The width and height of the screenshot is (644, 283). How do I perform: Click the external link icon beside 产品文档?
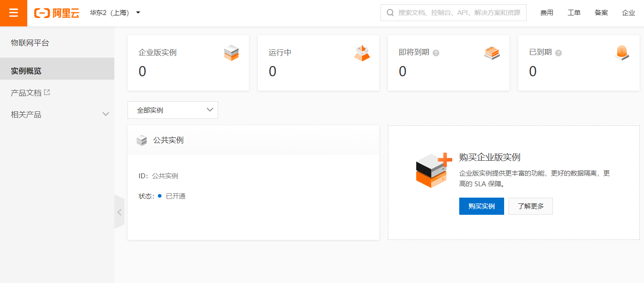pyautogui.click(x=47, y=92)
